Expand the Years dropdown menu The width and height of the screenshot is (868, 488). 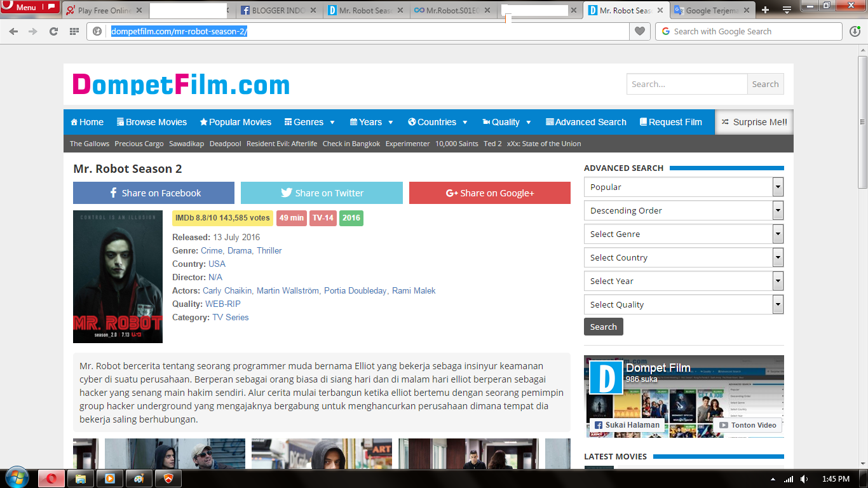coord(372,122)
